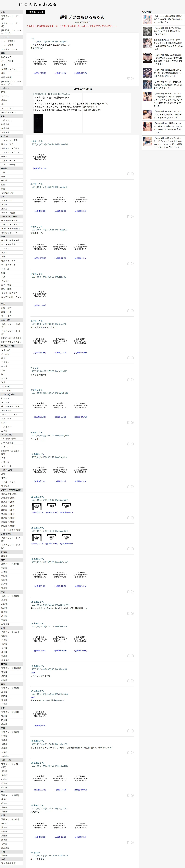Click the dark thumbnail in the 1-972件 box
The width and height of the screenshot is (185, 868).
coord(38,123)
